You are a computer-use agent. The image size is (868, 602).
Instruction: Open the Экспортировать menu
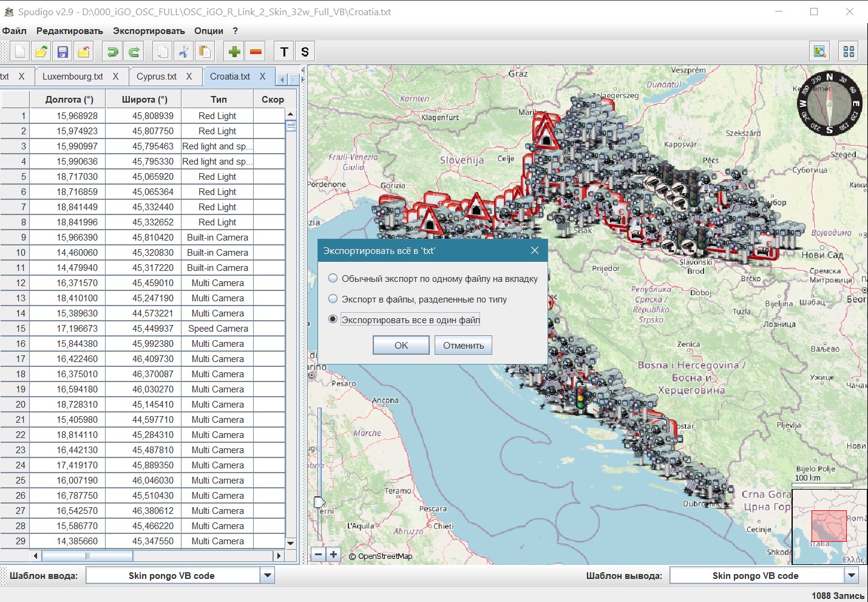point(149,30)
